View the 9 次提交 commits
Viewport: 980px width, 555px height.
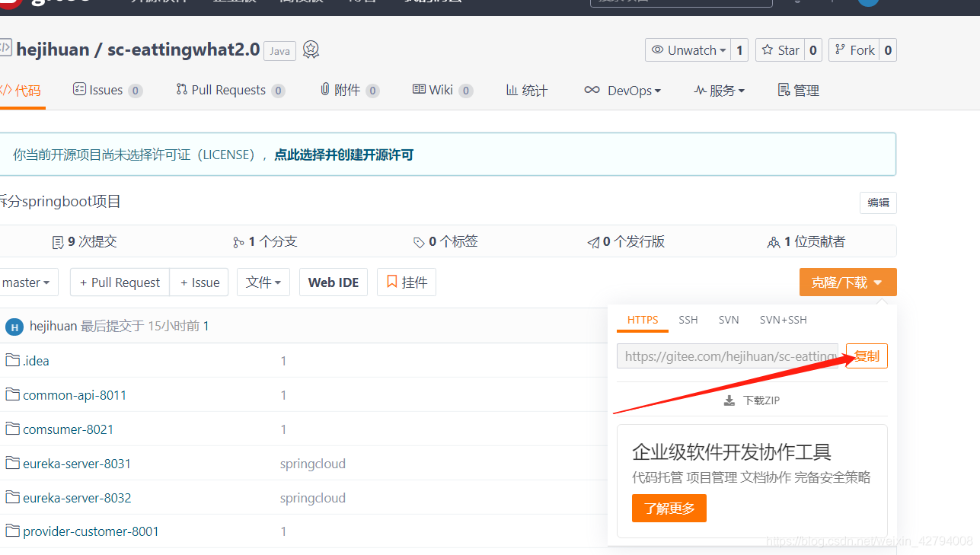85,241
